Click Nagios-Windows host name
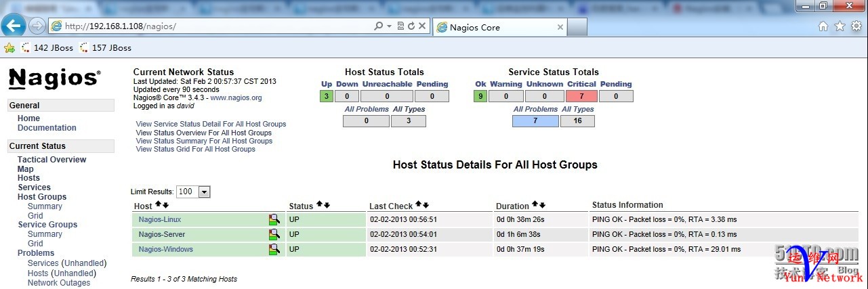Viewport: 868px width, 289px height. coord(165,250)
